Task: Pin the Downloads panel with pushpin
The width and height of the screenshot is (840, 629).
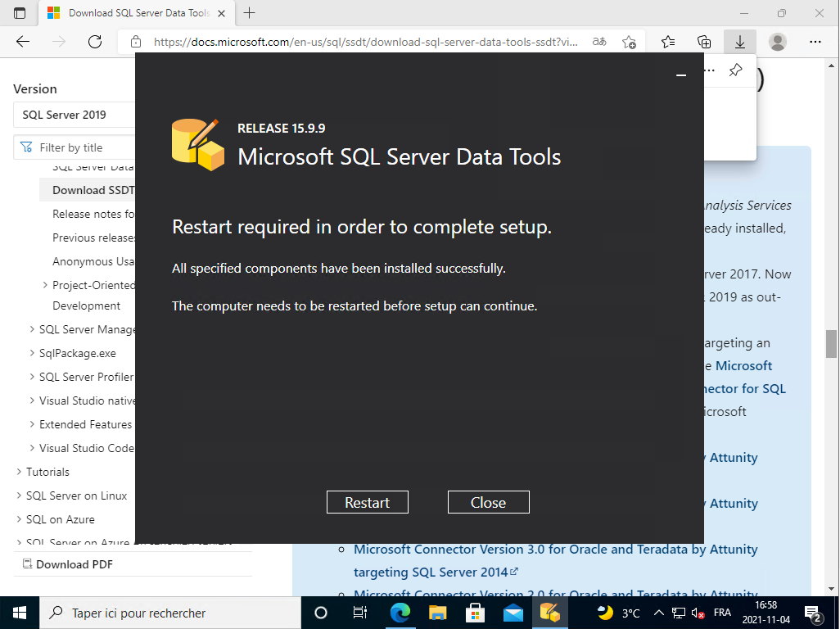Action: click(x=735, y=70)
